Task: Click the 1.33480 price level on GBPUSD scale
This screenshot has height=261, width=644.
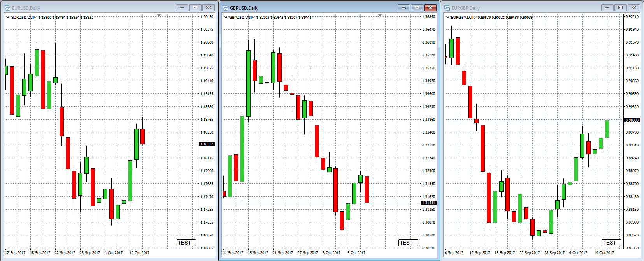Action: pos(428,132)
